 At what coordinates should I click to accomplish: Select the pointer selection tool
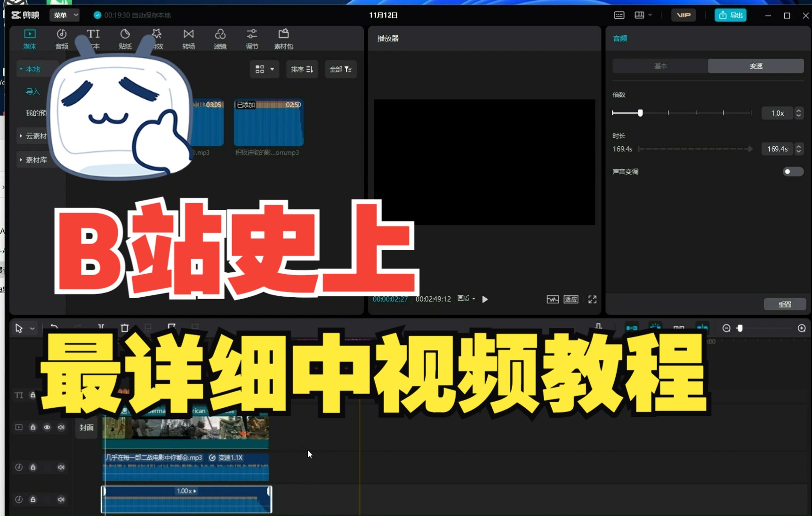pyautogui.click(x=19, y=328)
